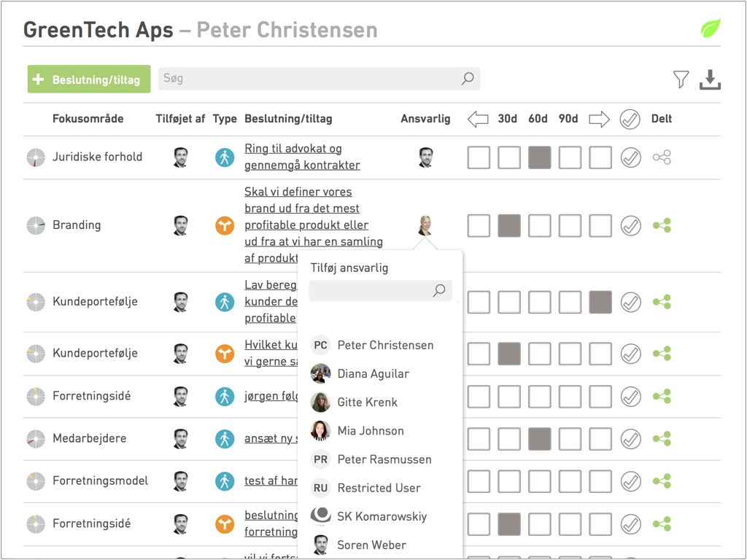Click the left arrow timeline icon

click(x=478, y=119)
